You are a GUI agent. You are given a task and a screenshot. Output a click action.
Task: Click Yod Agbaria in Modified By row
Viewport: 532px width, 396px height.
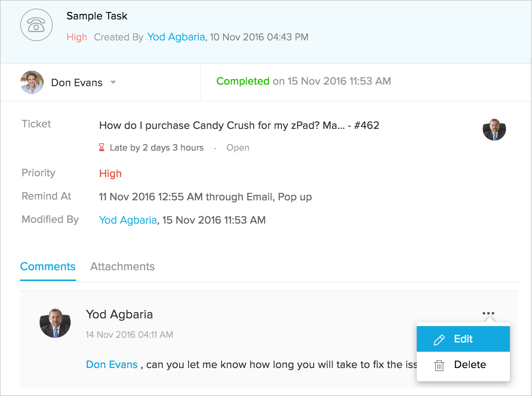(128, 220)
